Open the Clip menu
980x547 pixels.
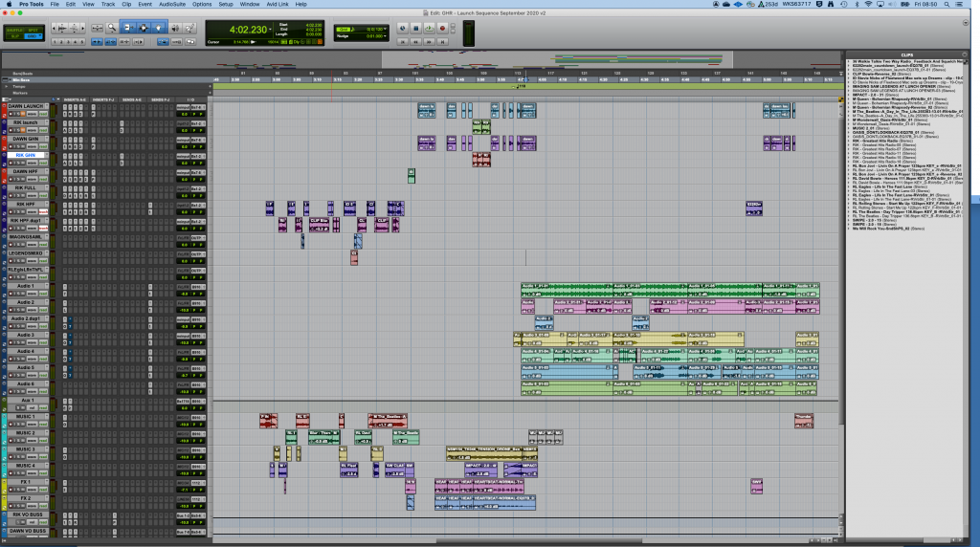coord(126,4)
